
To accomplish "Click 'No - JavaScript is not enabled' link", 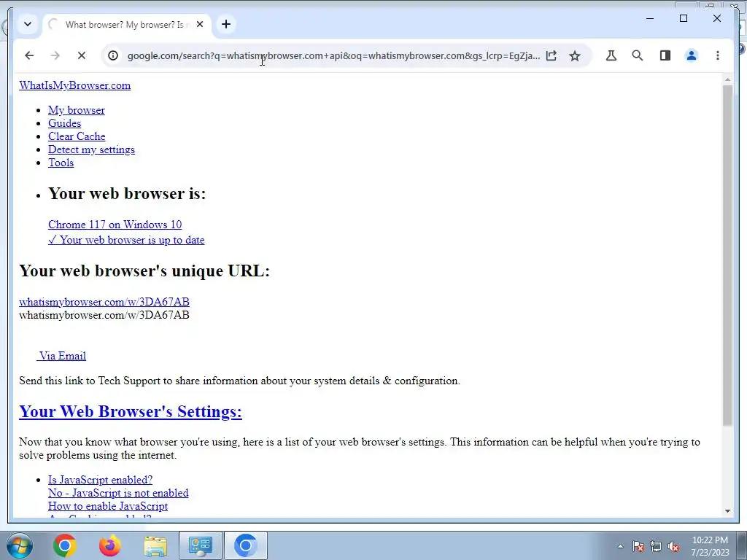I will point(118,494).
